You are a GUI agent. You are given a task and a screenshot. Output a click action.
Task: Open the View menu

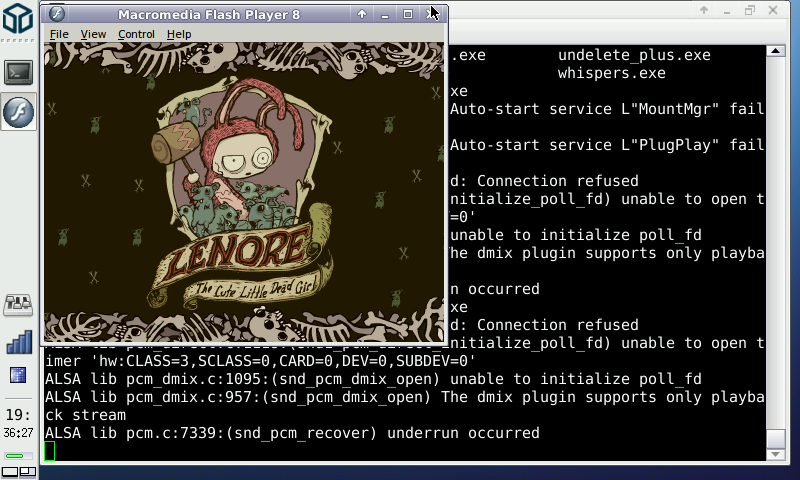point(93,34)
